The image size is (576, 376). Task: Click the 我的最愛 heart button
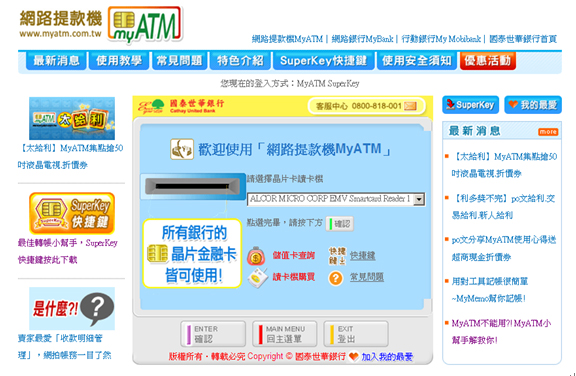click(533, 105)
